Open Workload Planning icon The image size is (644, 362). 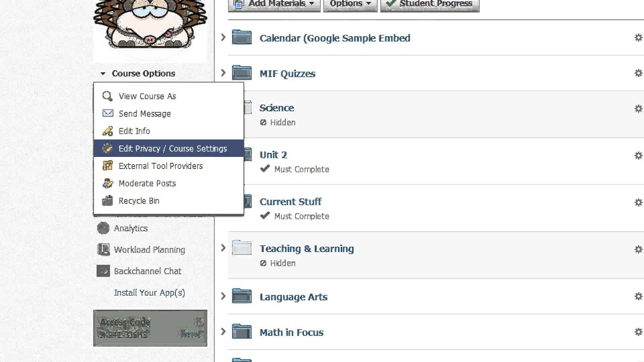click(103, 249)
